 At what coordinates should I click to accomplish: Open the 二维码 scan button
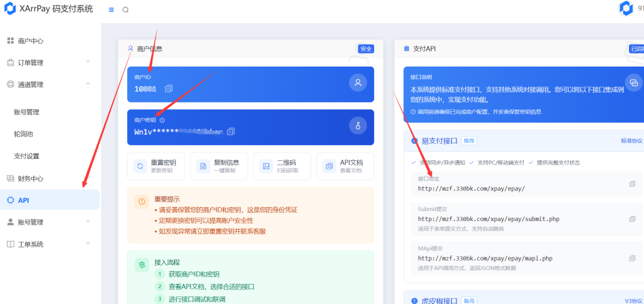(282, 166)
